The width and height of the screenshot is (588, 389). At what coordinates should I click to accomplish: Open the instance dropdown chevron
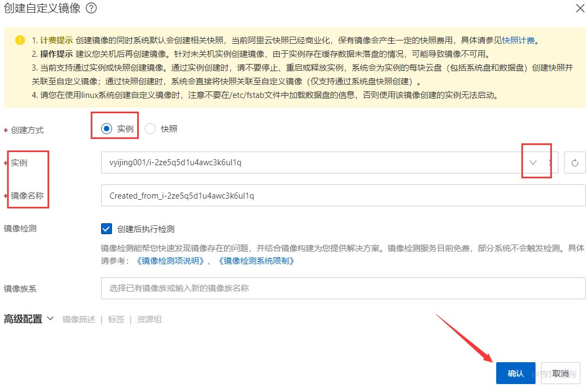(533, 162)
